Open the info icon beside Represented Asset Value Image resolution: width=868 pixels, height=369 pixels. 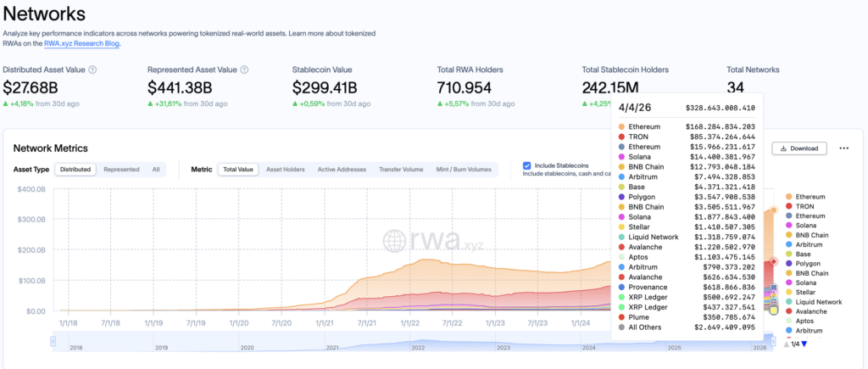click(x=244, y=70)
